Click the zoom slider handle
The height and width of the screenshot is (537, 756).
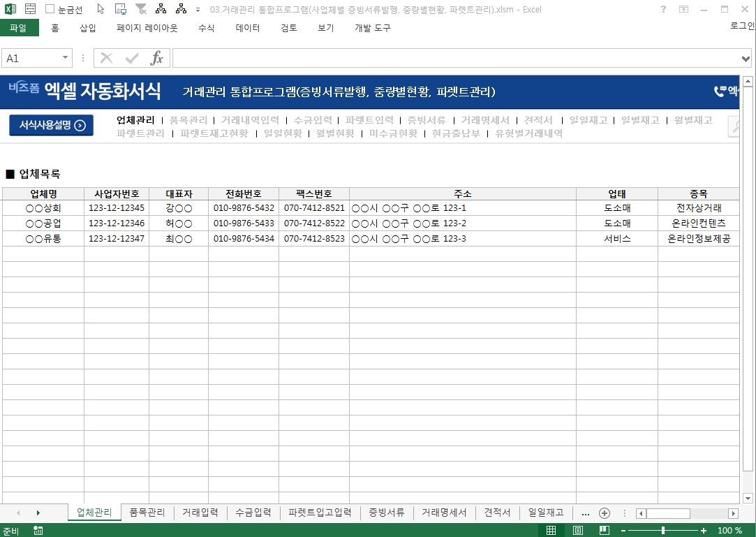[x=663, y=531]
